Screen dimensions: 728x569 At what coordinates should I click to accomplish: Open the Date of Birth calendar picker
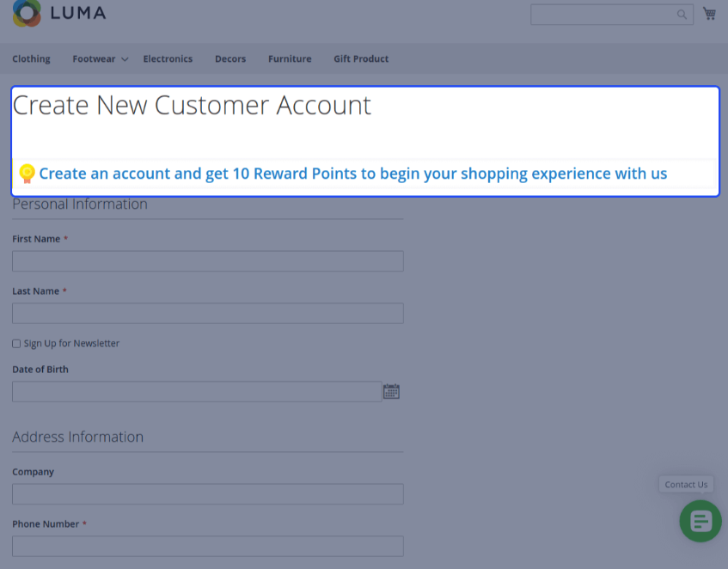click(391, 391)
